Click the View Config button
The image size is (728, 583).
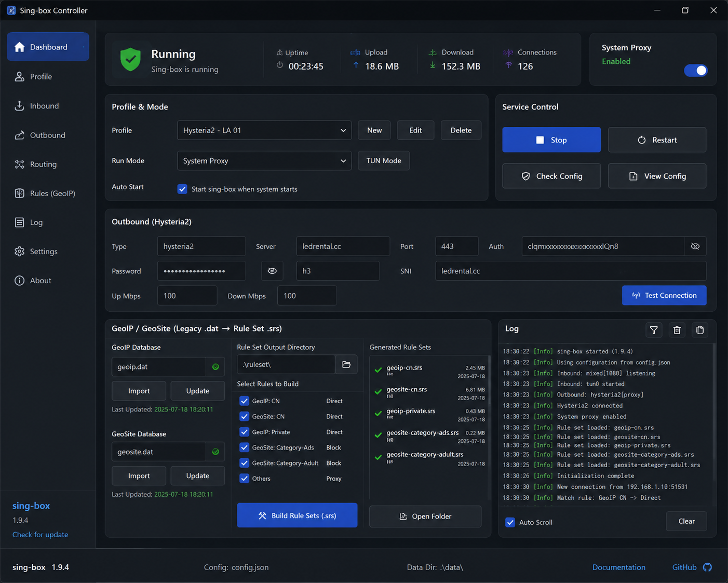click(657, 176)
